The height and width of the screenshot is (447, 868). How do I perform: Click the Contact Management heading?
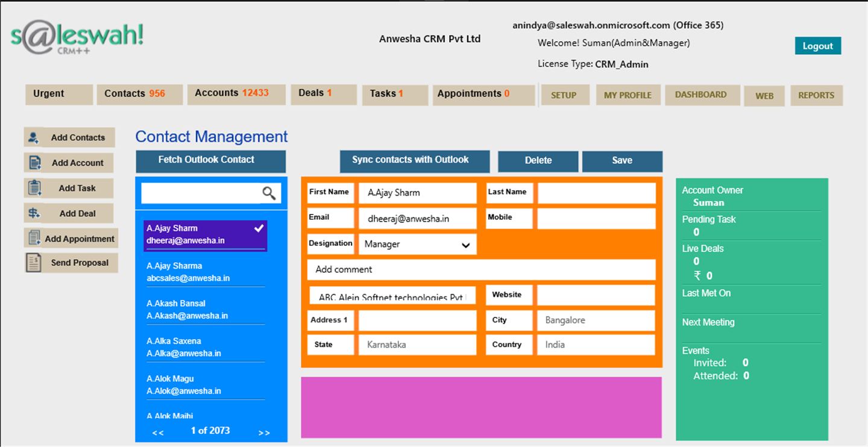212,137
